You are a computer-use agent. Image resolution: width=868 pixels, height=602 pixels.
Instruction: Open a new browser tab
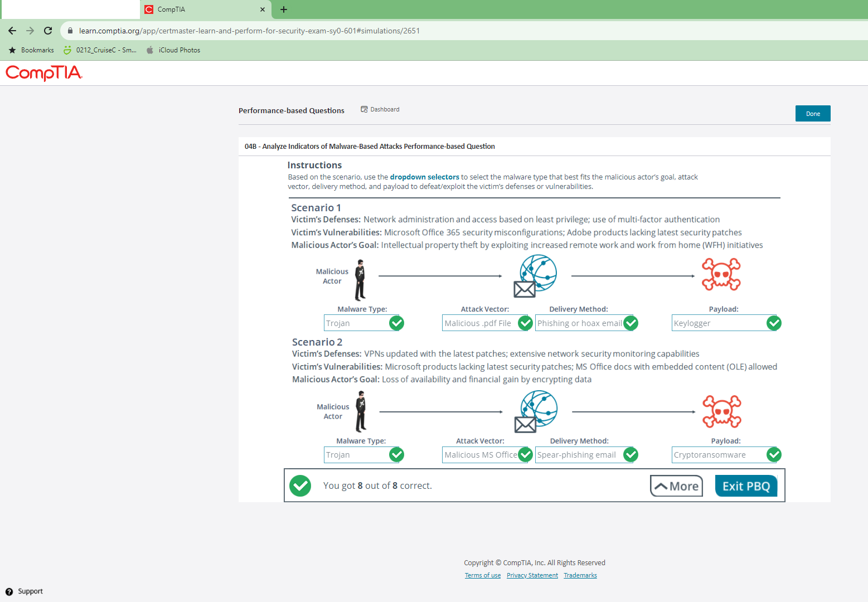284,9
